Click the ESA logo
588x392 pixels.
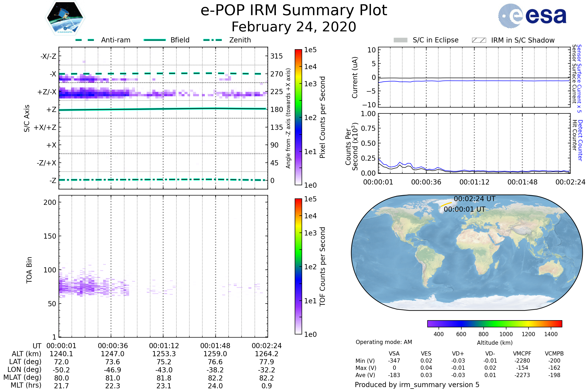pyautogui.click(x=532, y=16)
